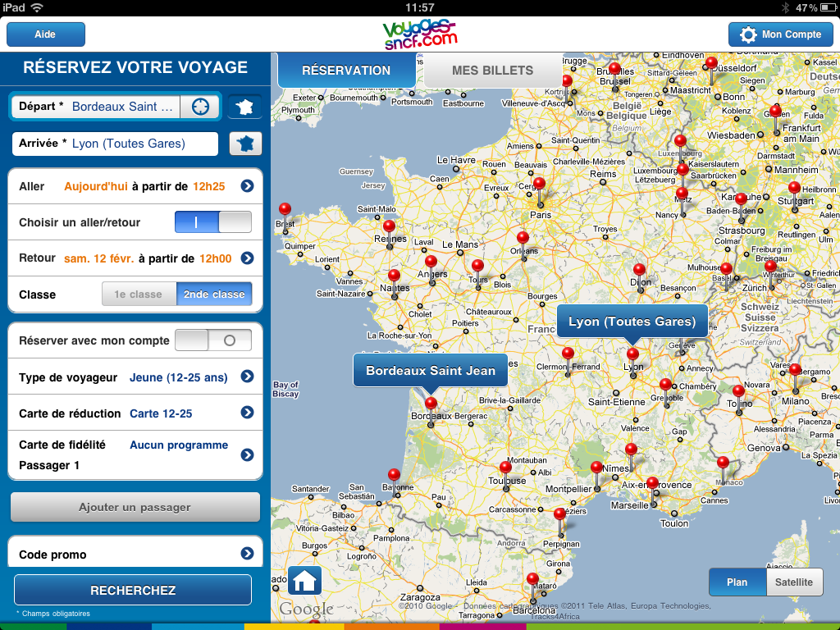Tap the Wi-Fi indicator in status bar
840x630 pixels.
coord(37,7)
